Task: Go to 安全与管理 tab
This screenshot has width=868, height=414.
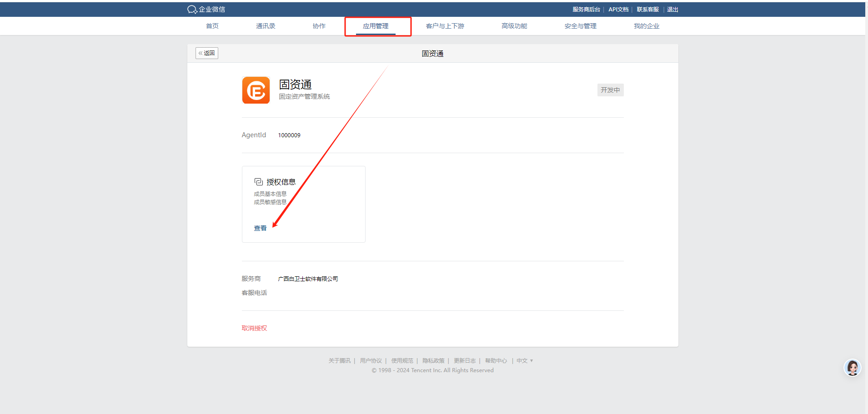Action: point(581,26)
